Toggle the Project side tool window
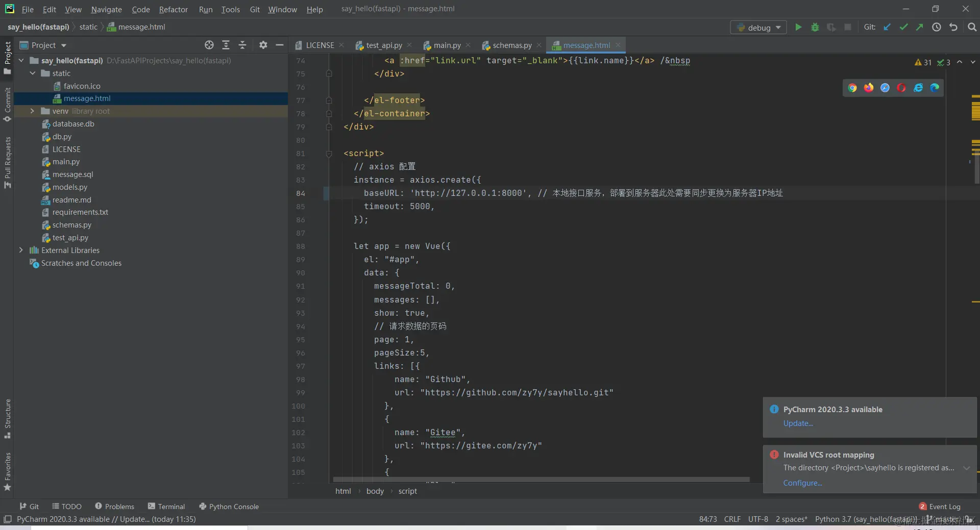The height and width of the screenshot is (530, 980). pos(7,58)
